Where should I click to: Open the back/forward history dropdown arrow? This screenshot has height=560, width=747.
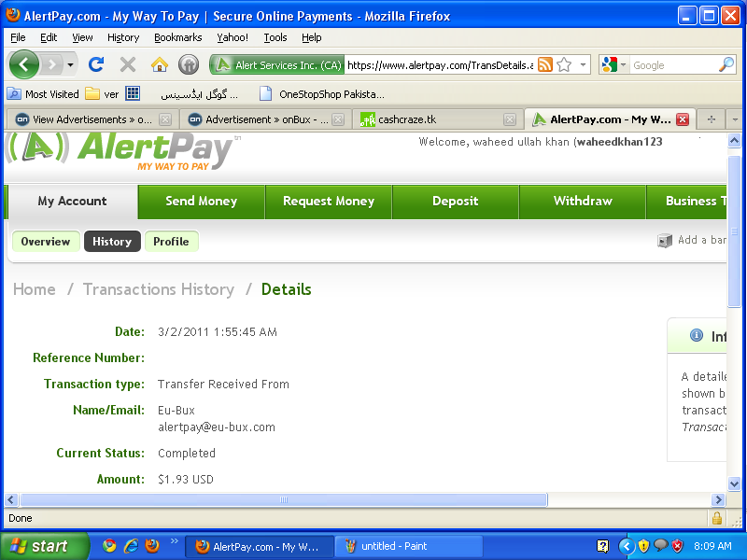click(x=71, y=64)
